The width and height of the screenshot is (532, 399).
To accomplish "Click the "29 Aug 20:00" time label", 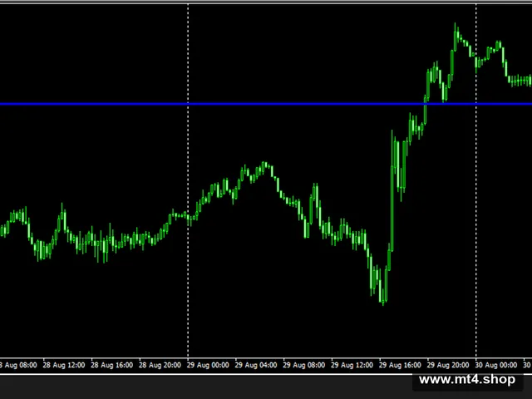I will [448, 365].
